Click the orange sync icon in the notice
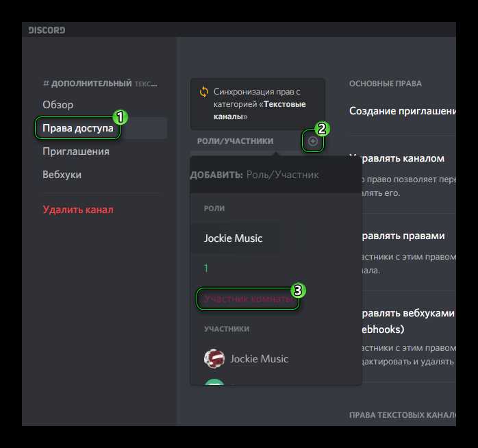The height and width of the screenshot is (448, 478). tap(204, 92)
